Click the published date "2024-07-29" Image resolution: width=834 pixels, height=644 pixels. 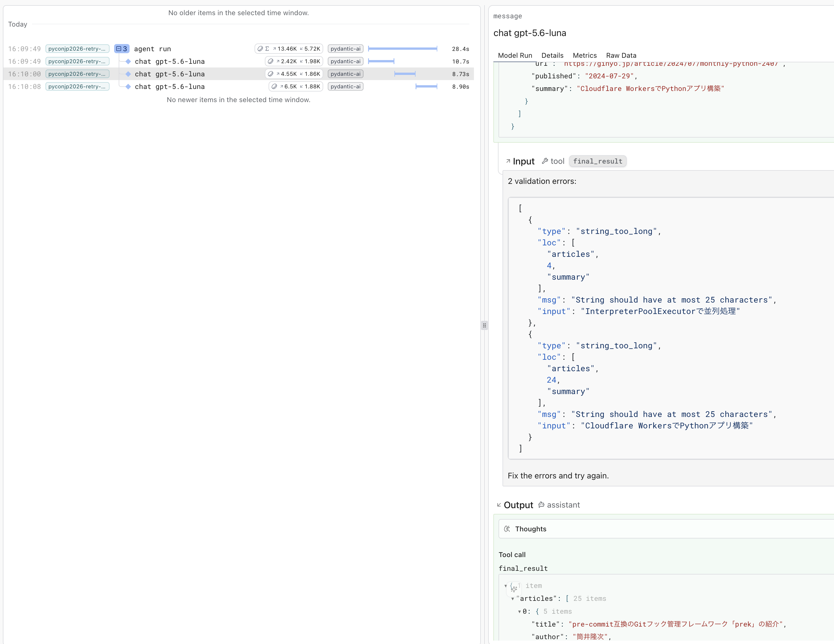pyautogui.click(x=609, y=76)
